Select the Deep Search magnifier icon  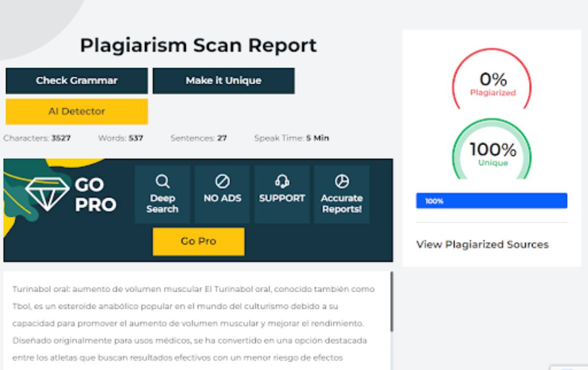point(162,182)
